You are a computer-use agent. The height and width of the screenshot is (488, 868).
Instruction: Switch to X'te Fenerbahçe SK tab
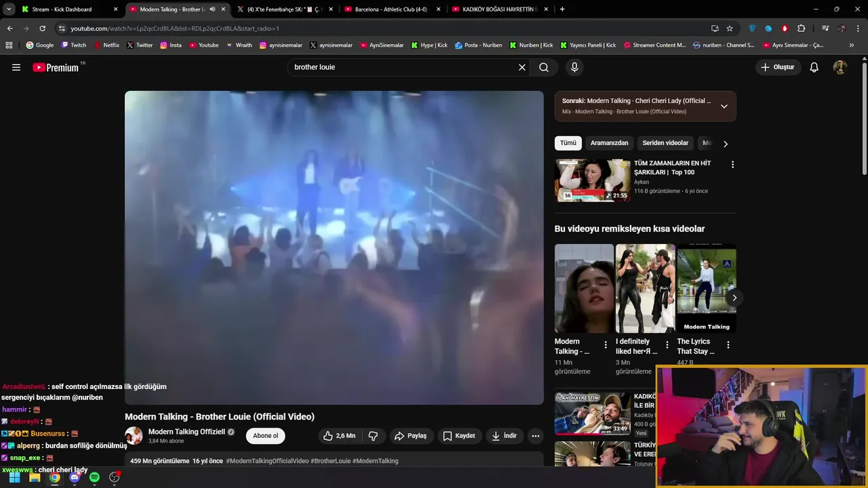[285, 9]
